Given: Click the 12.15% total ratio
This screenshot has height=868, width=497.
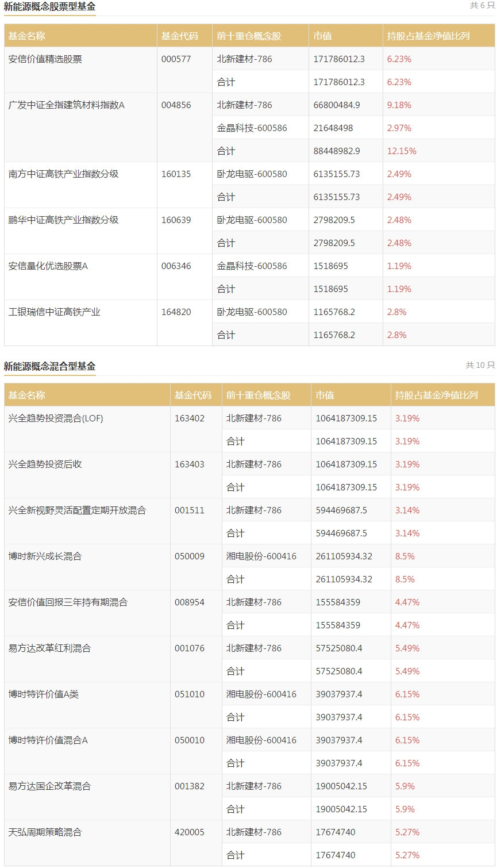Looking at the screenshot, I should 402,151.
